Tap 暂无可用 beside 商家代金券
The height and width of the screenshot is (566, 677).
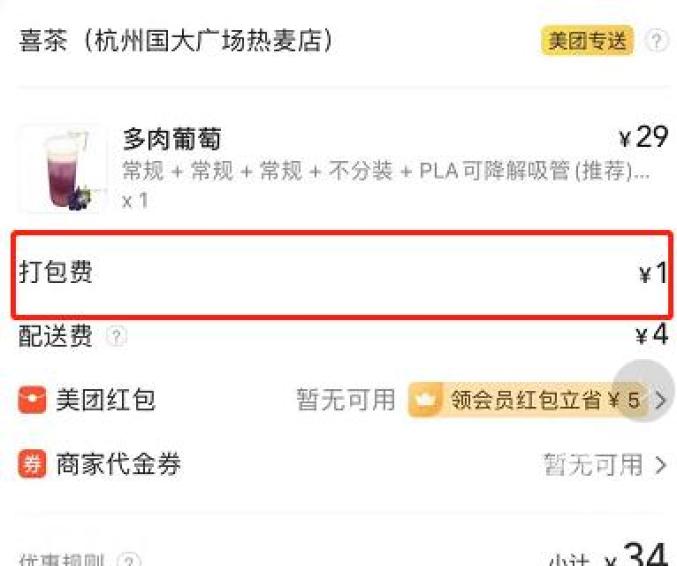coord(593,465)
